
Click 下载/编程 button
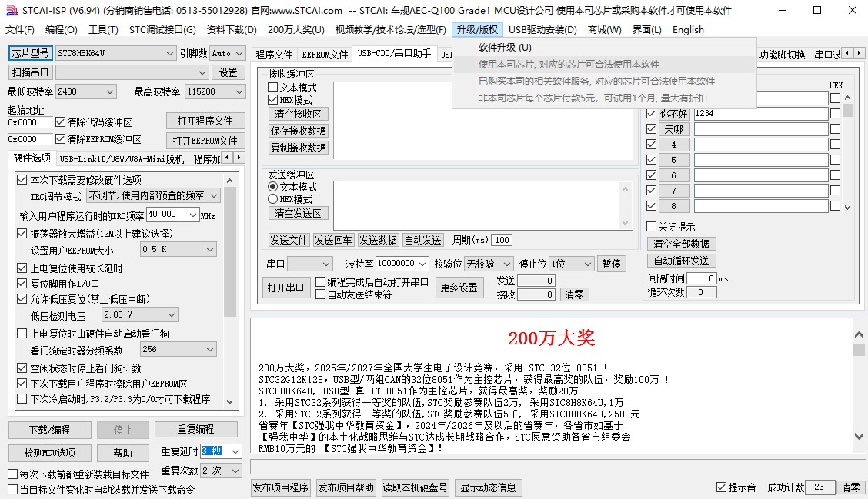tap(50, 430)
